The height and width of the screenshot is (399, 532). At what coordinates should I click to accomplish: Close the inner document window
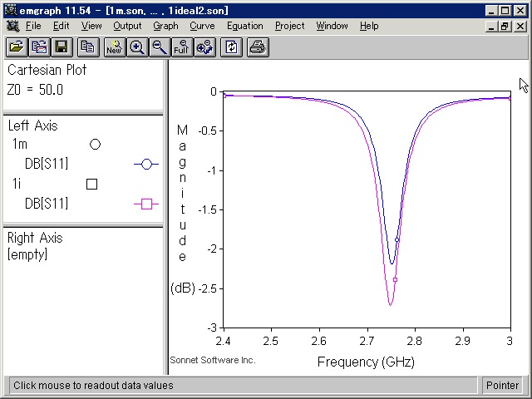click(x=520, y=26)
